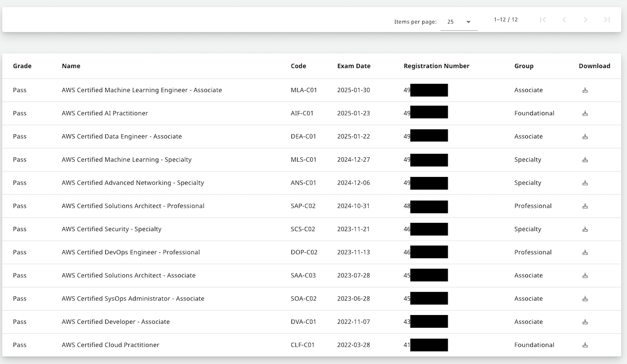Download the Security Specialty result

click(x=585, y=229)
